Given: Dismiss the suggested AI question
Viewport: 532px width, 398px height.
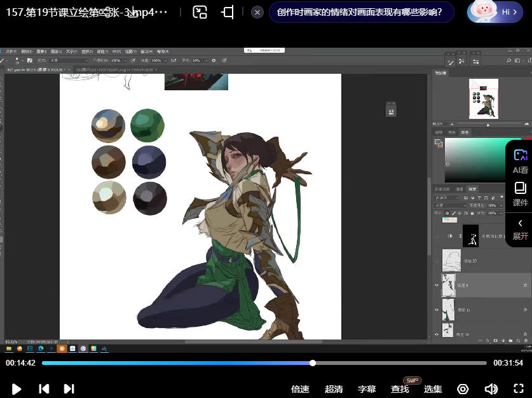Looking at the screenshot, I should [x=257, y=12].
